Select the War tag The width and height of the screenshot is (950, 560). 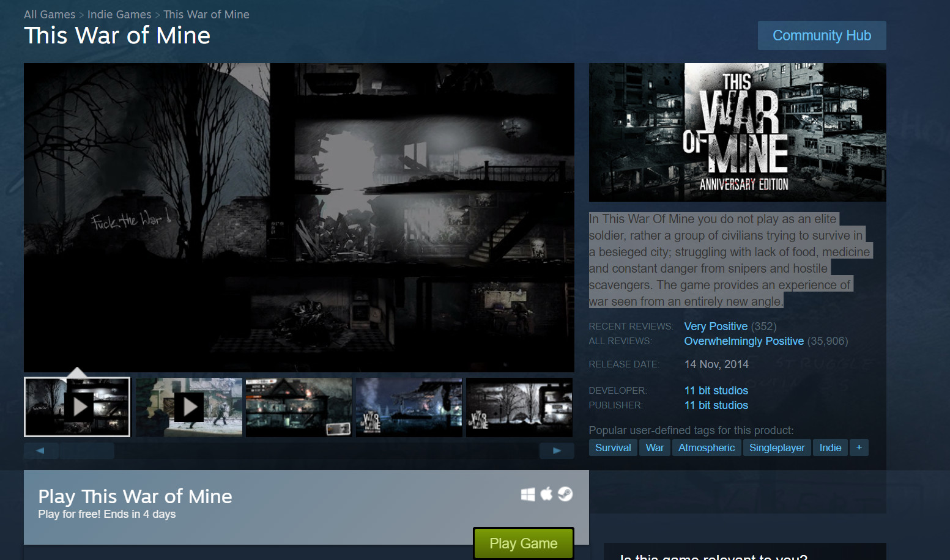pos(655,448)
